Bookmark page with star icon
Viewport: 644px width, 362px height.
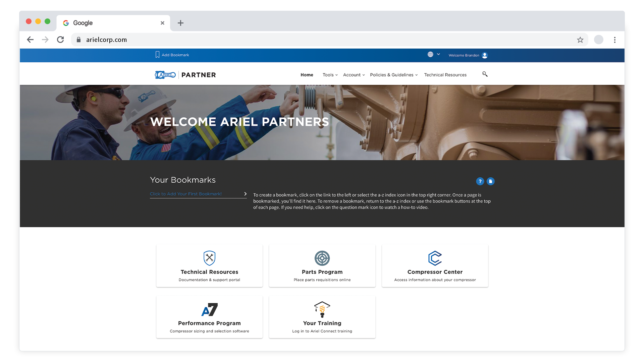click(x=580, y=40)
